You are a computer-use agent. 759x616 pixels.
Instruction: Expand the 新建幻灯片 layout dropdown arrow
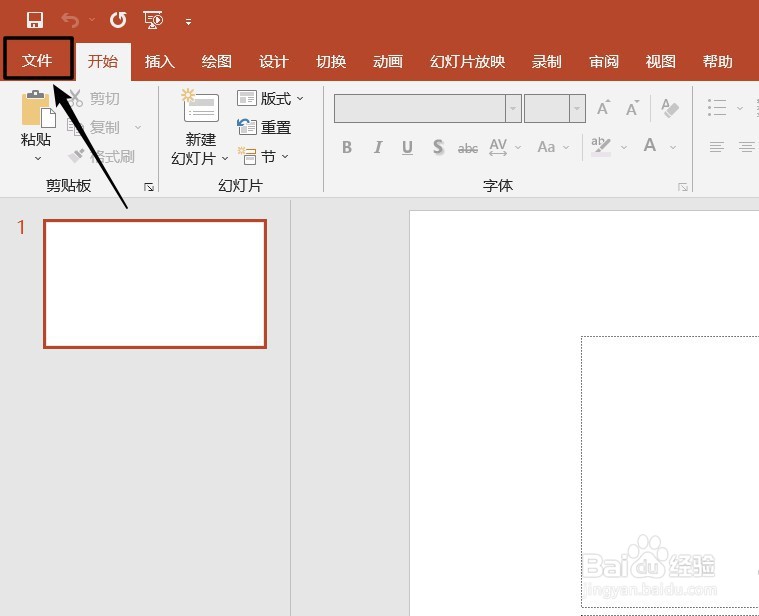(x=225, y=159)
